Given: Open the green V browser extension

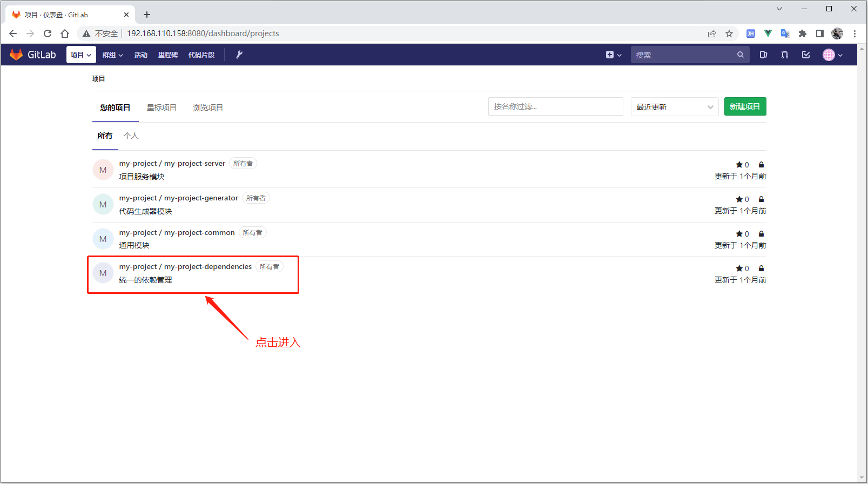Looking at the screenshot, I should coord(768,33).
